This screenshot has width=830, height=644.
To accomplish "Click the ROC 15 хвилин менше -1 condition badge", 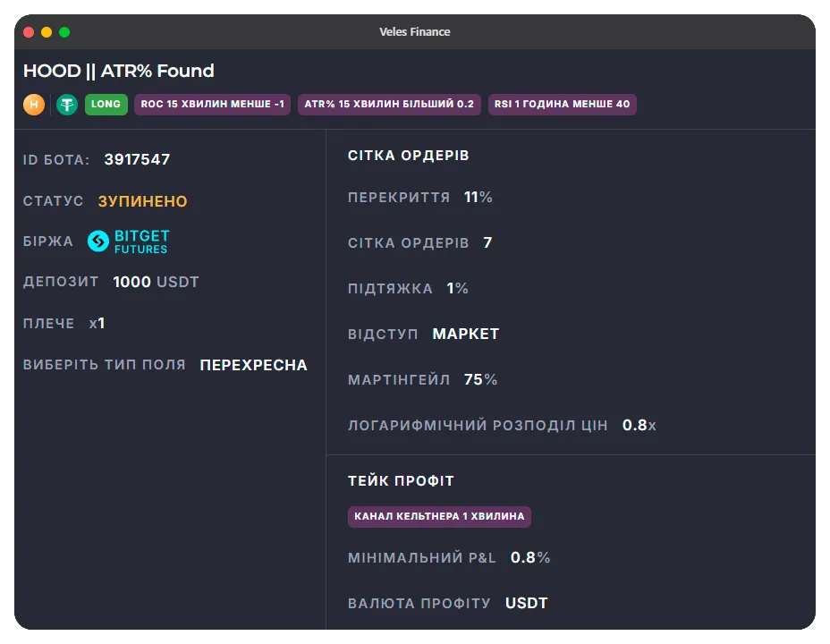I will point(212,105).
